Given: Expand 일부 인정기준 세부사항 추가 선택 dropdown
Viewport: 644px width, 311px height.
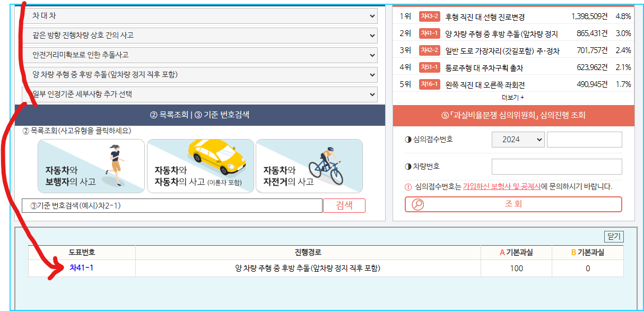Looking at the screenshot, I should 199,94.
